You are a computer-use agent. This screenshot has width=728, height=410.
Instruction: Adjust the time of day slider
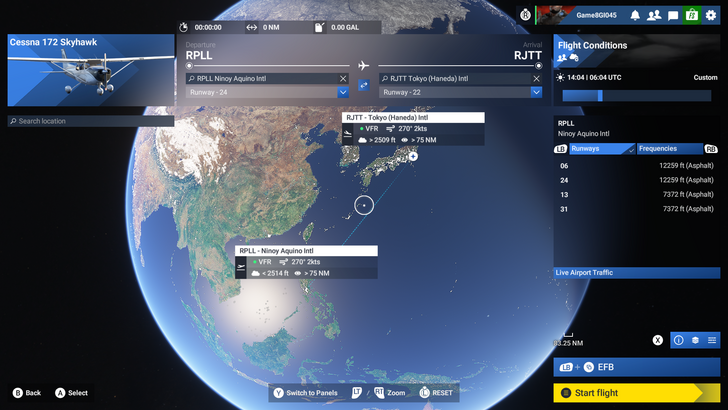coord(600,96)
